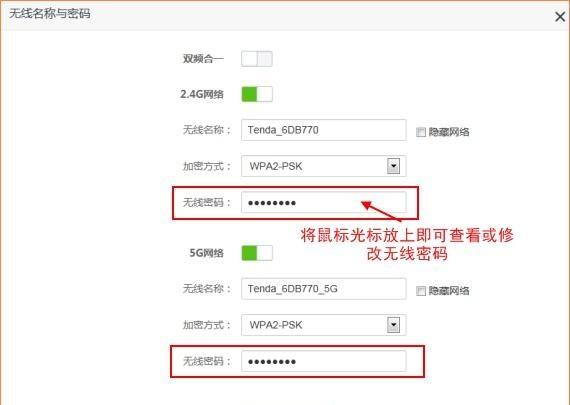570x405 pixels.
Task: Enable the 双频合一 switch
Action: point(257,59)
